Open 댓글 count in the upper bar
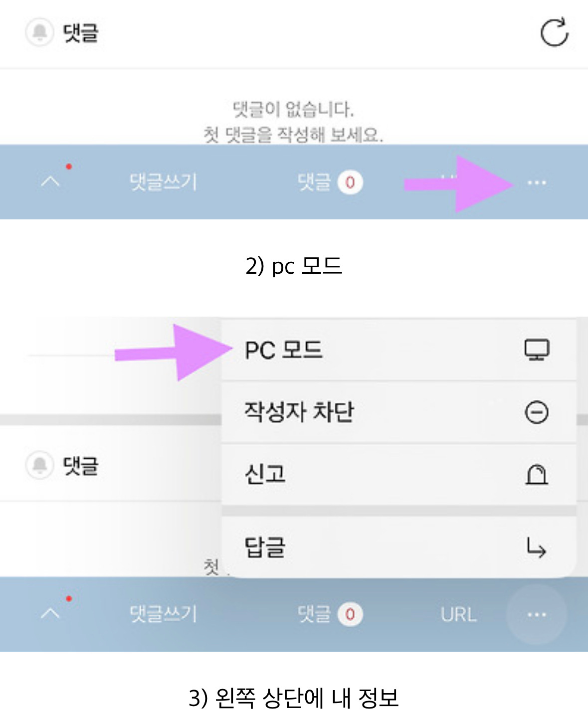Image resolution: width=588 pixels, height=722 pixels. [329, 182]
